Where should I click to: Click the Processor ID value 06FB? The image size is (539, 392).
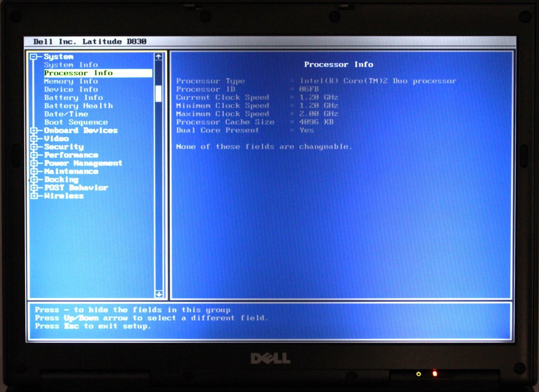(x=309, y=89)
